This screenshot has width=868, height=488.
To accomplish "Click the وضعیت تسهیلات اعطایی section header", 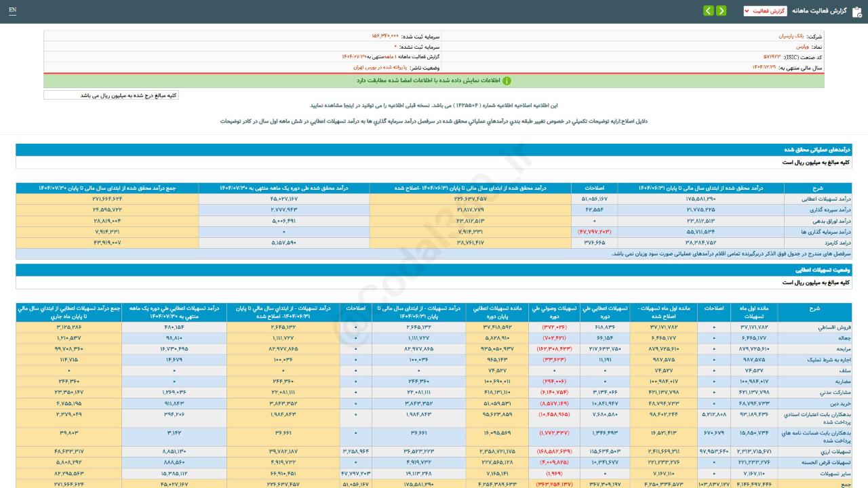I will click(x=434, y=270).
